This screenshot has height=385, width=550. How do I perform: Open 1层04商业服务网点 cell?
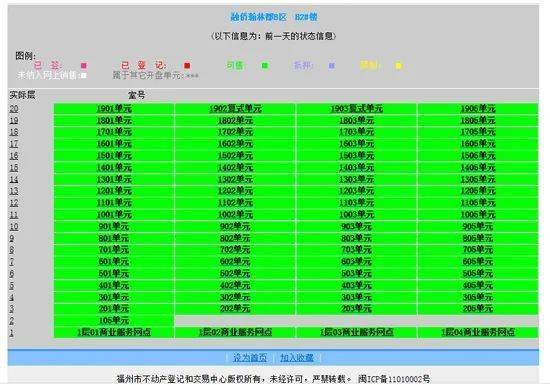pos(478,332)
